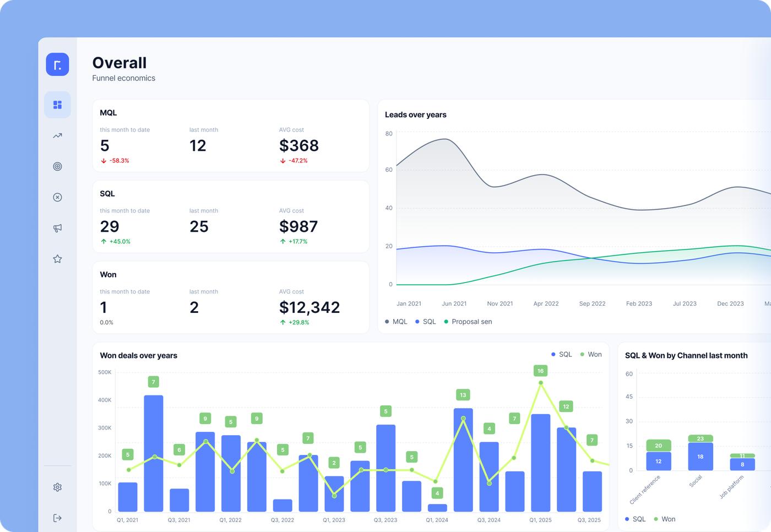Click the "Jul 2023" axis label
The width and height of the screenshot is (771, 532).
point(685,303)
